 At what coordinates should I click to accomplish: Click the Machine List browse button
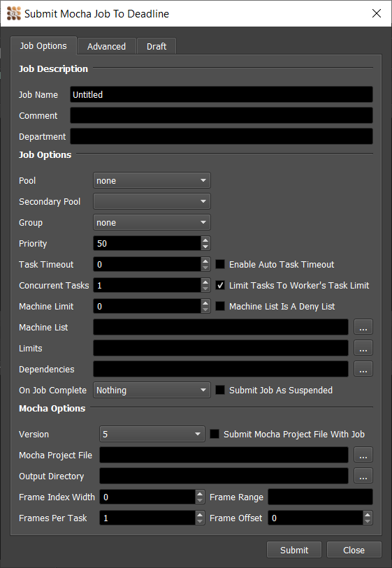click(x=363, y=327)
